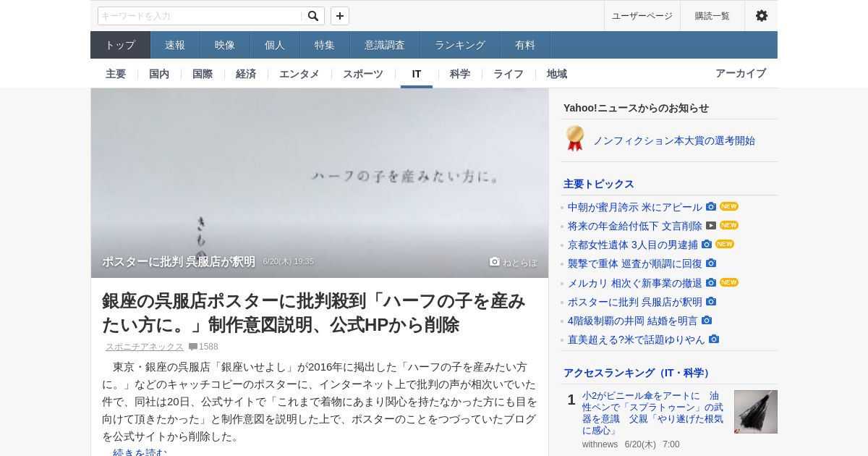Open the アーカイブ link

pyautogui.click(x=741, y=74)
